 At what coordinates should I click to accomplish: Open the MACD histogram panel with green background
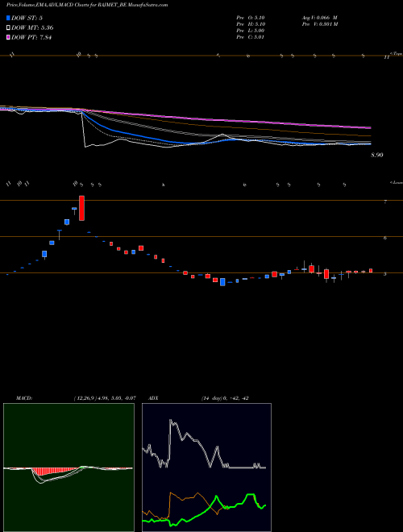pos(69,468)
